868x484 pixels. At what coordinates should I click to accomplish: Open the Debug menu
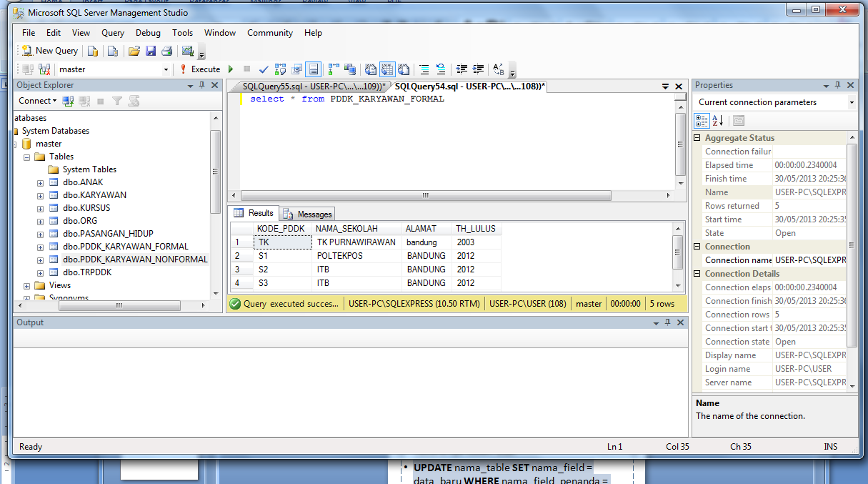(x=148, y=32)
